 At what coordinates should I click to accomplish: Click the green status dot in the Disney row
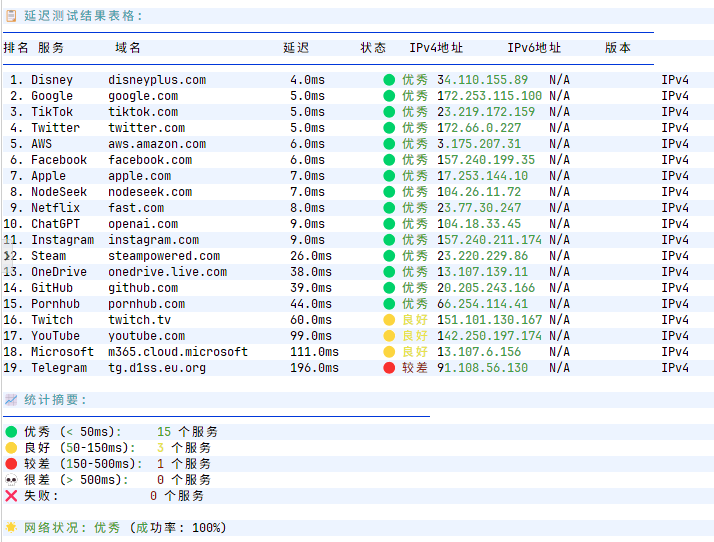tap(389, 80)
